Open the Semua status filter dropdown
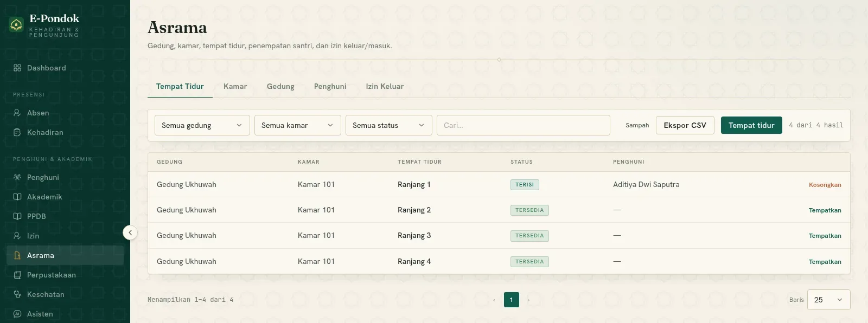 (x=389, y=125)
